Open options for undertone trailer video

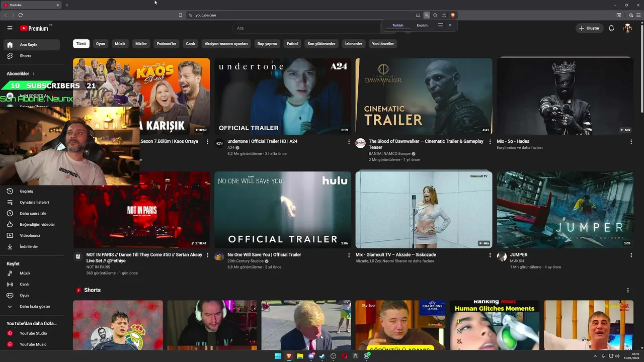coord(349,142)
